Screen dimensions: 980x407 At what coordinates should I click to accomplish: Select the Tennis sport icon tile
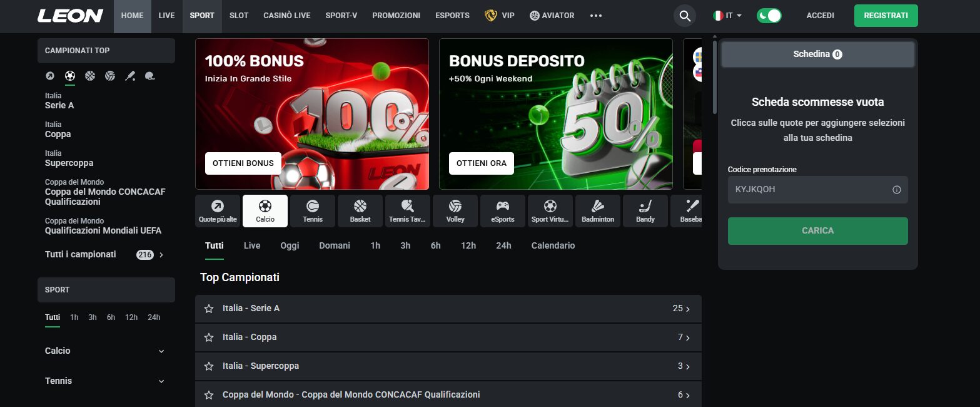(x=313, y=211)
